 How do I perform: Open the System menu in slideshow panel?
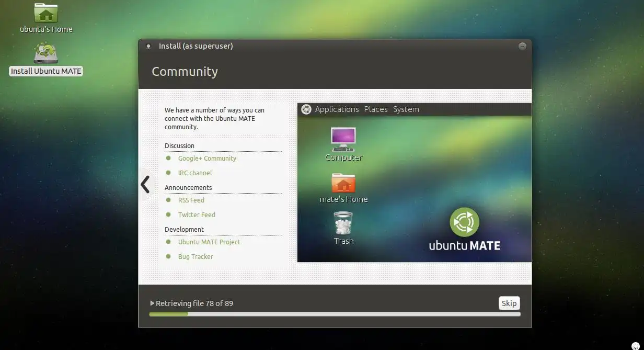(406, 109)
